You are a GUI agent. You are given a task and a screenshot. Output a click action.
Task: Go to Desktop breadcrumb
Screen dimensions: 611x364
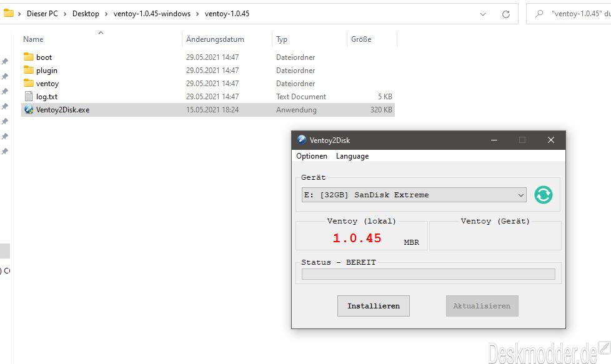86,14
